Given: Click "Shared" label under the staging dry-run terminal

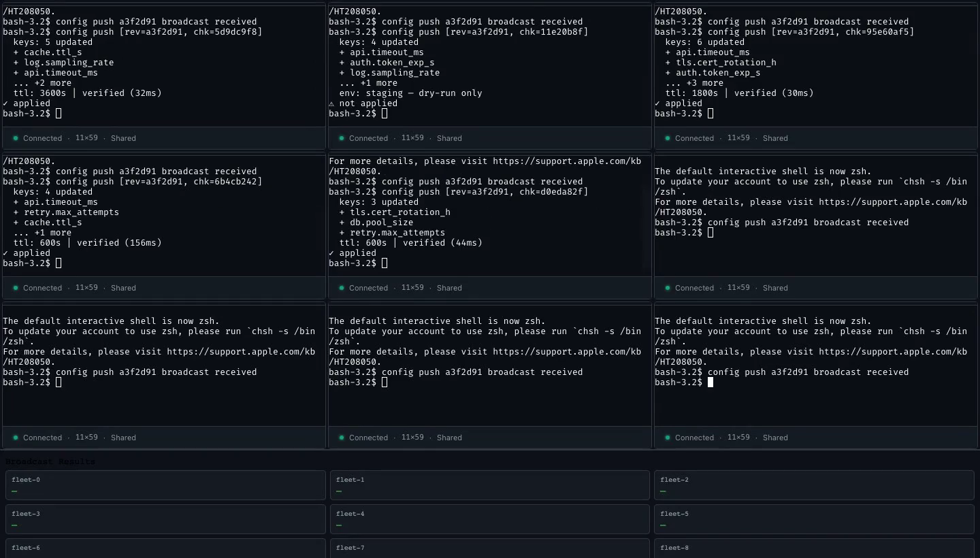Looking at the screenshot, I should 449,138.
